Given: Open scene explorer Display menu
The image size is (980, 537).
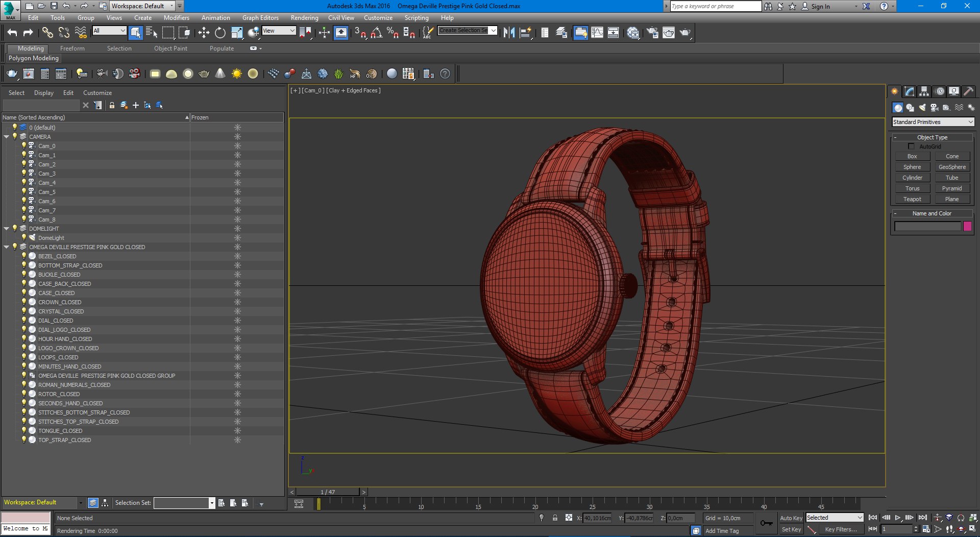Looking at the screenshot, I should point(44,93).
